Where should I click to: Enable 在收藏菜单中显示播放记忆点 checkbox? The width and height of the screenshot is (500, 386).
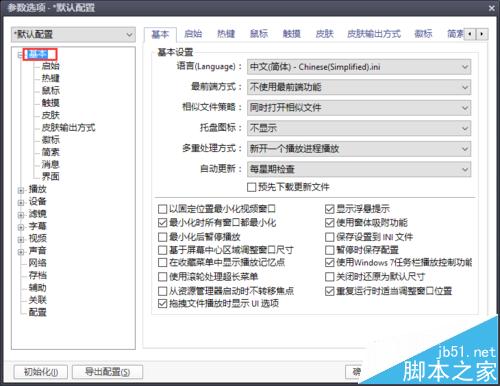coord(162,262)
